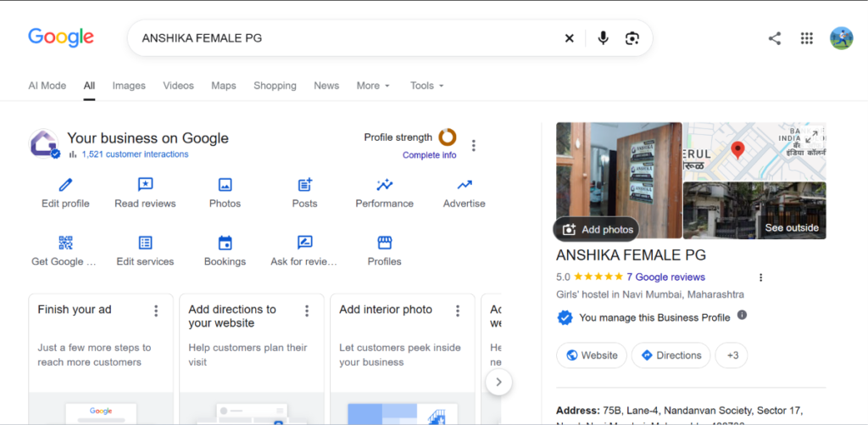Viewport: 868px width, 425px height.
Task: Click the You manage this Business Profile text
Action: point(654,317)
